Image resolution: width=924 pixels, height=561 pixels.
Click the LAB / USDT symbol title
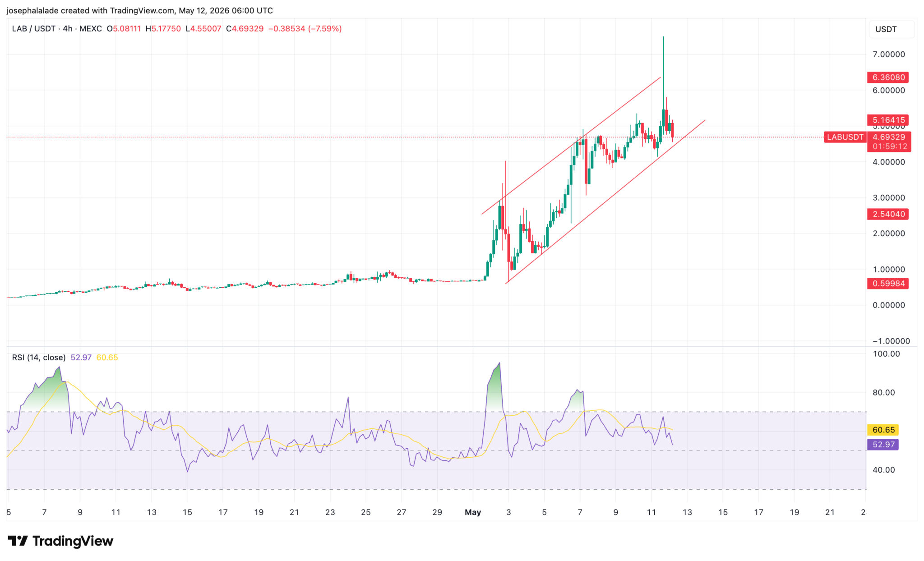point(34,29)
